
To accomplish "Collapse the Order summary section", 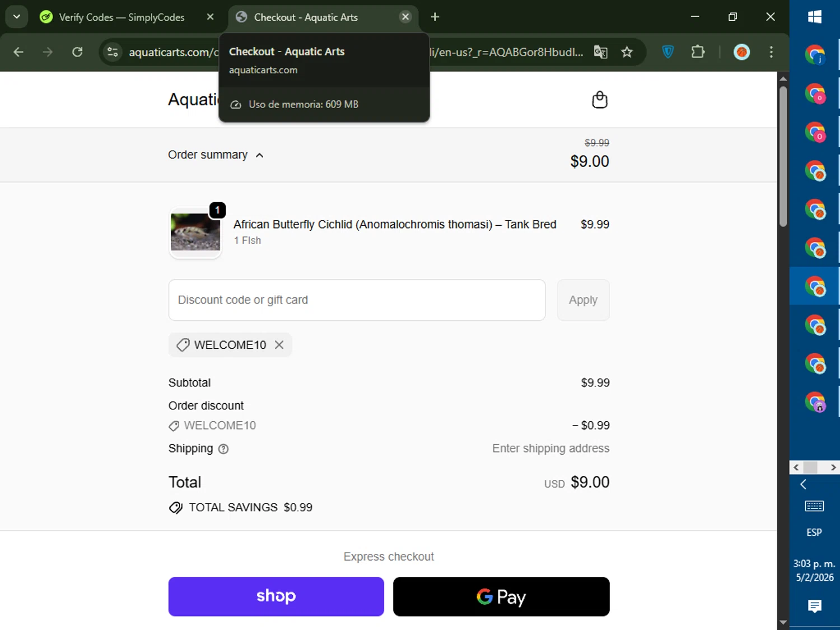I will tap(216, 155).
